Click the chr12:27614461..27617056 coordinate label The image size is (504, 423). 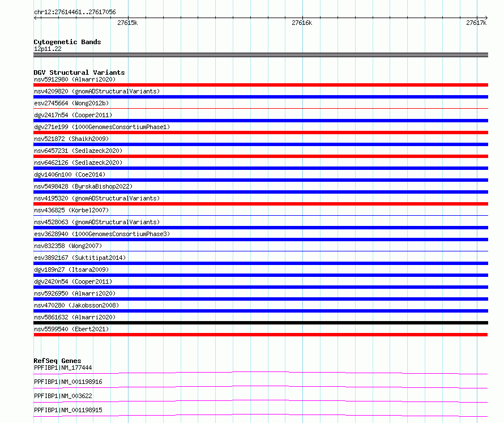pos(75,12)
